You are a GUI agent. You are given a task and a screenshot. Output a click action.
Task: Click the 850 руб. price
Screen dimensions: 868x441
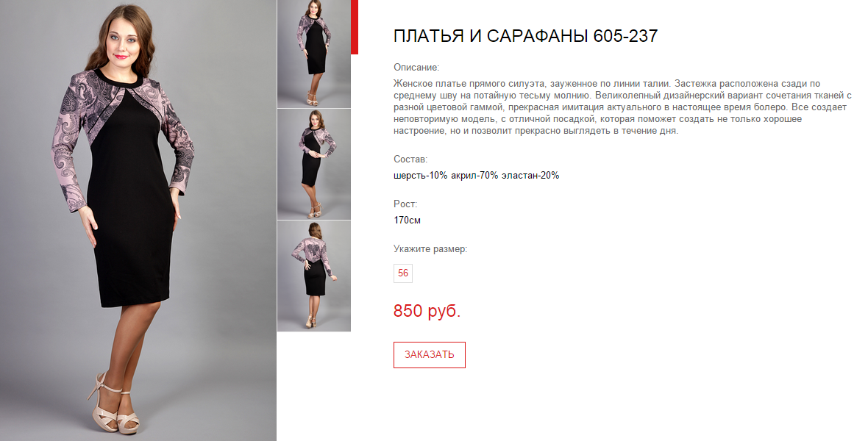tap(427, 311)
